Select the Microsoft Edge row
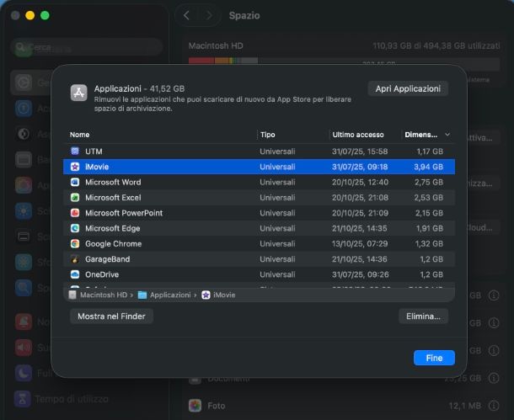514x420 pixels. [259, 228]
